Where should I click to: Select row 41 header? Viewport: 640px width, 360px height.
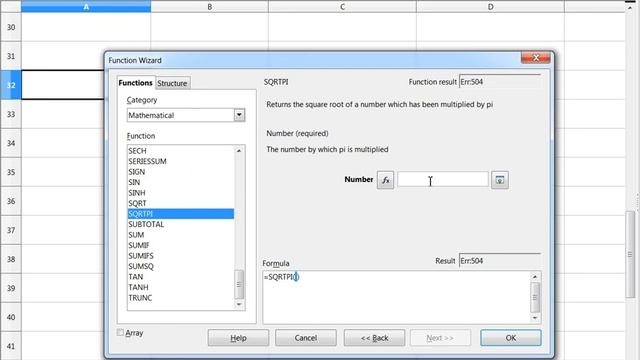11,346
